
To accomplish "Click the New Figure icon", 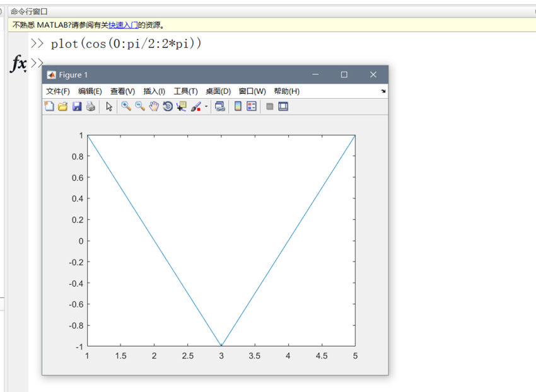I will (49, 107).
